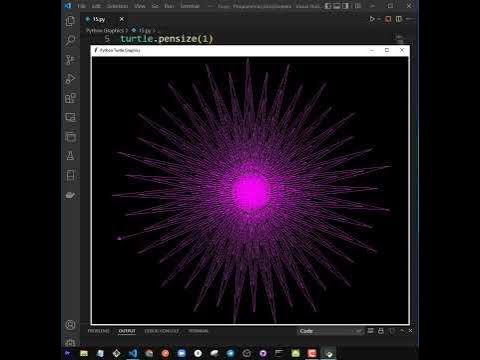This screenshot has height=360, width=480.
Task: Open the Terminal menu
Action: coord(190,6)
